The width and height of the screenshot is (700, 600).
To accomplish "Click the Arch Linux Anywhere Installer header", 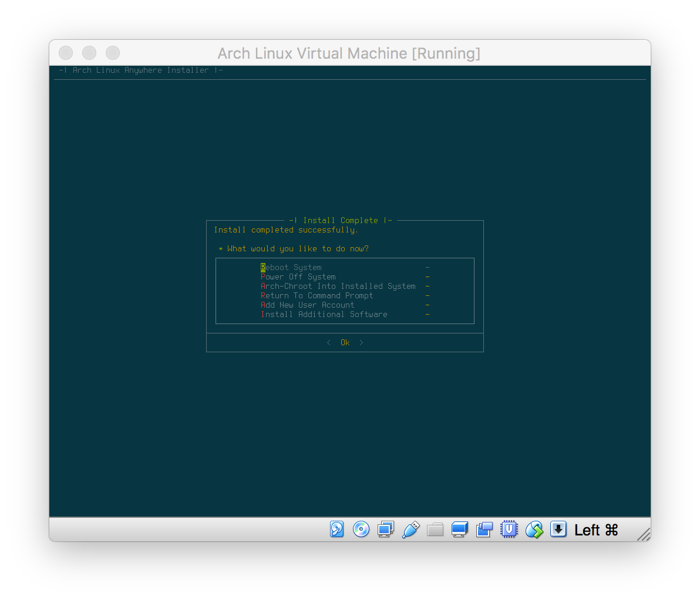I will tap(140, 70).
